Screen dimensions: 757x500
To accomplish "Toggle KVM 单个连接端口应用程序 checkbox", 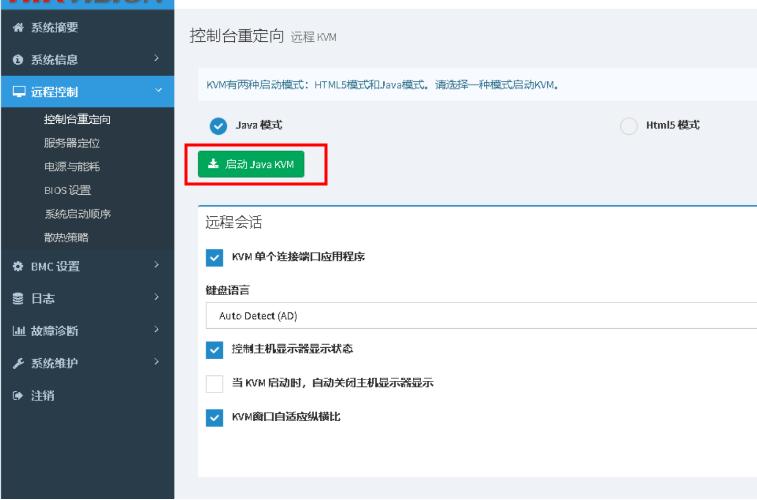I will (x=214, y=258).
